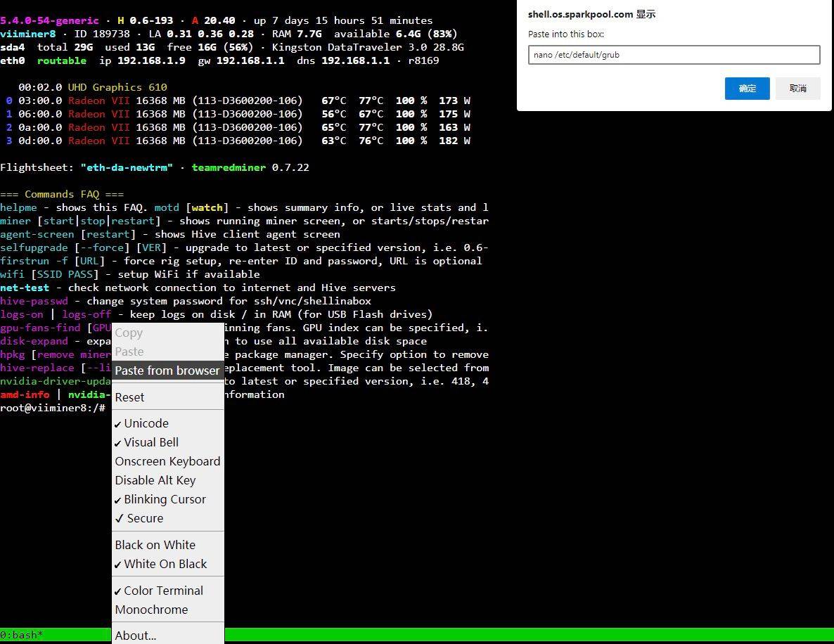Image resolution: width=834 pixels, height=644 pixels.
Task: Toggle the Visual Bell option
Action: (x=151, y=442)
